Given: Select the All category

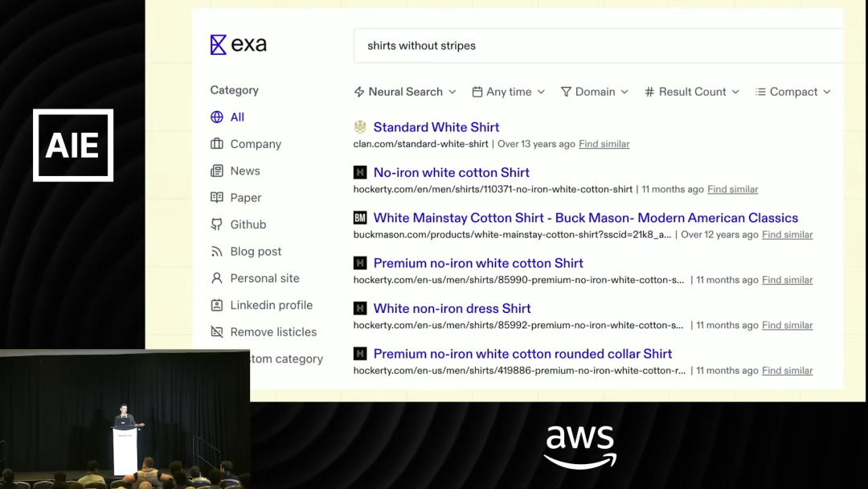Looking at the screenshot, I should pos(227,117).
